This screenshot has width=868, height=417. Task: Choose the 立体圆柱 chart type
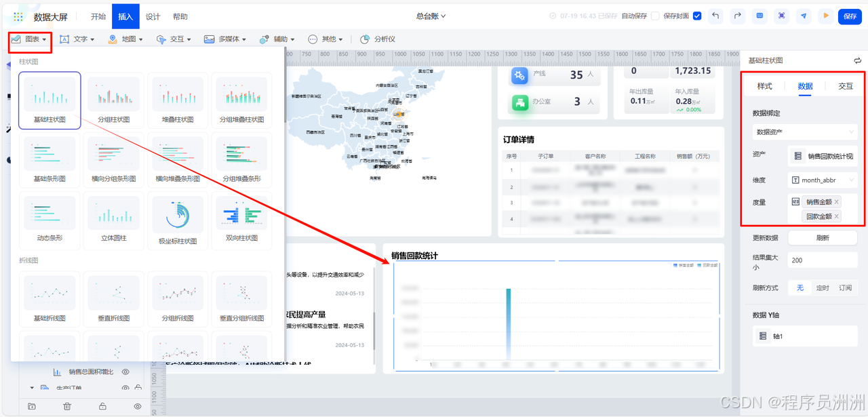coord(113,220)
